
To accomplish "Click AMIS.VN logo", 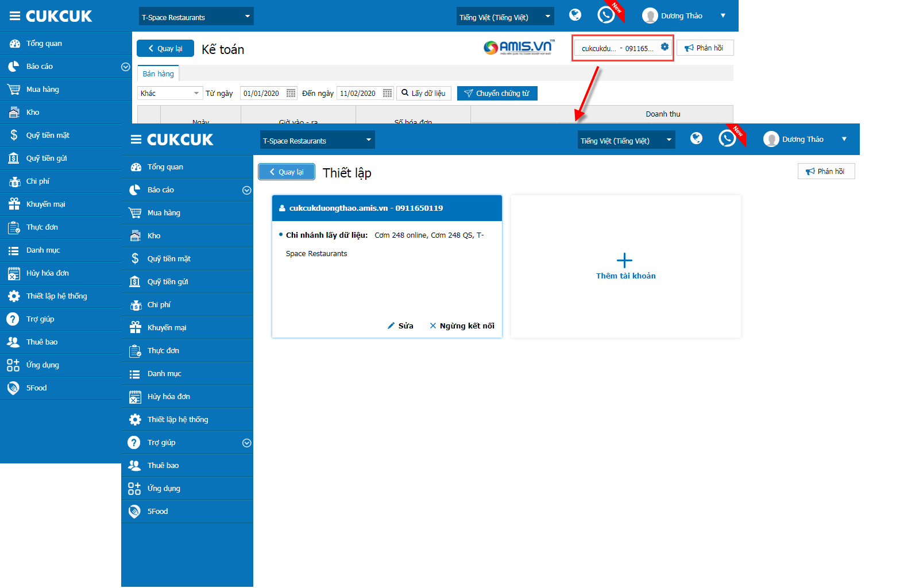I will [519, 47].
